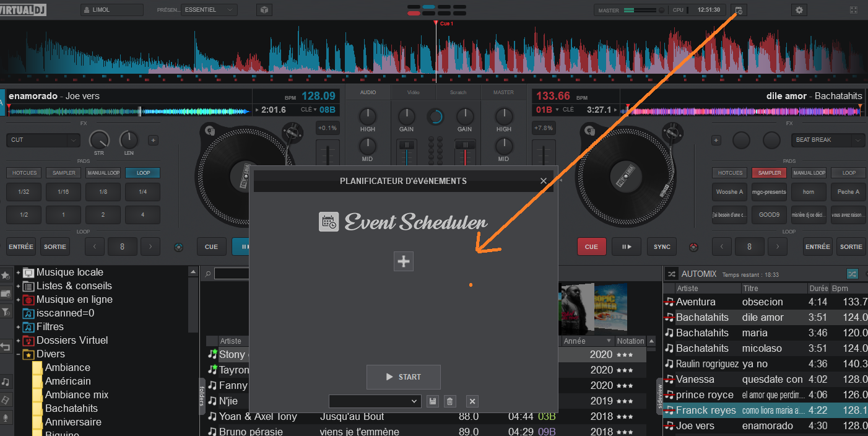Open the event scheduler clock icon in the top bar
The height and width of the screenshot is (436, 868).
(739, 10)
